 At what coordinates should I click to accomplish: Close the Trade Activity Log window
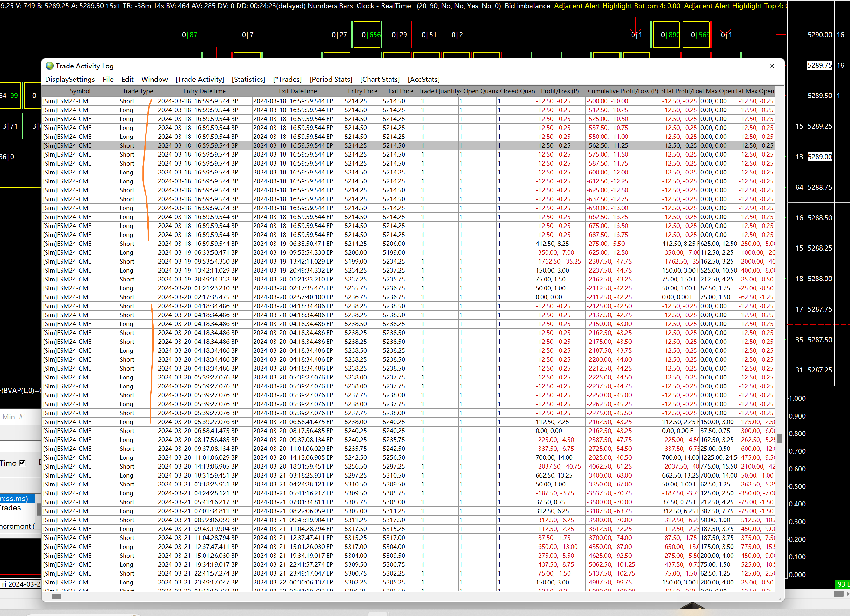772,66
